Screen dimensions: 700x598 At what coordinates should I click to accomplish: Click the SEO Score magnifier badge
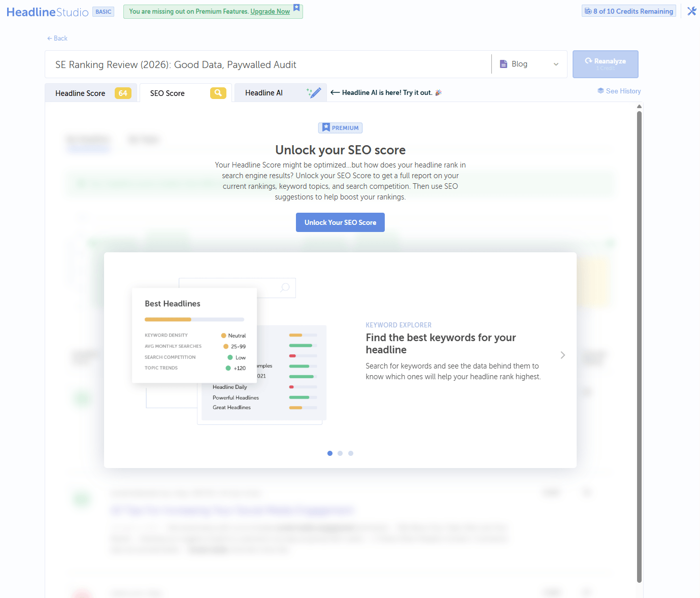(x=218, y=93)
